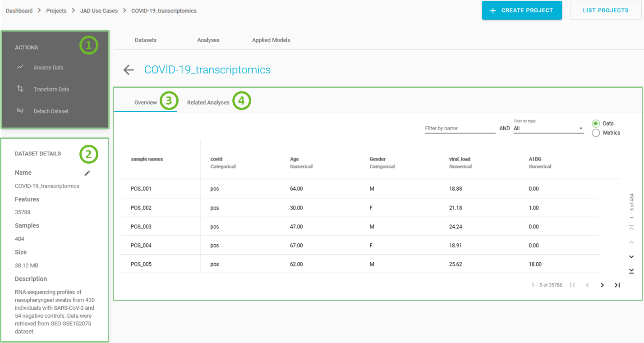Open Dashboard breadcrumb link
Image resolution: width=644 pixels, height=343 pixels.
(19, 11)
